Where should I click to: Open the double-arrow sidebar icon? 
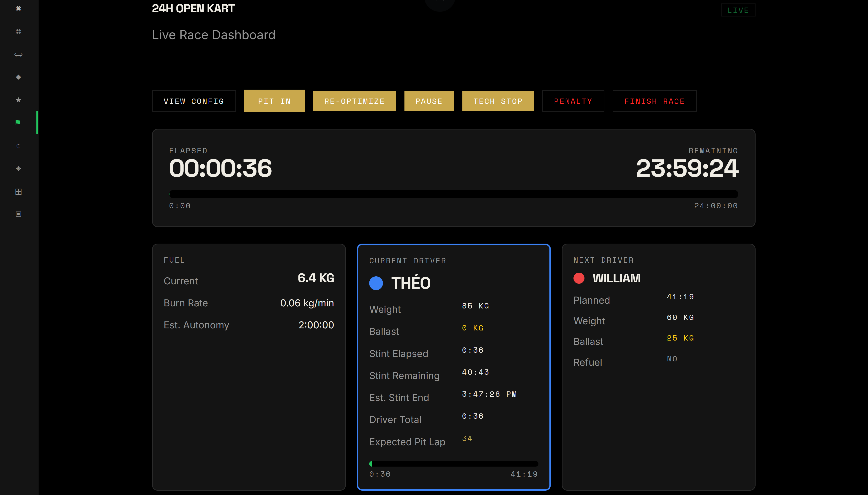(x=18, y=54)
